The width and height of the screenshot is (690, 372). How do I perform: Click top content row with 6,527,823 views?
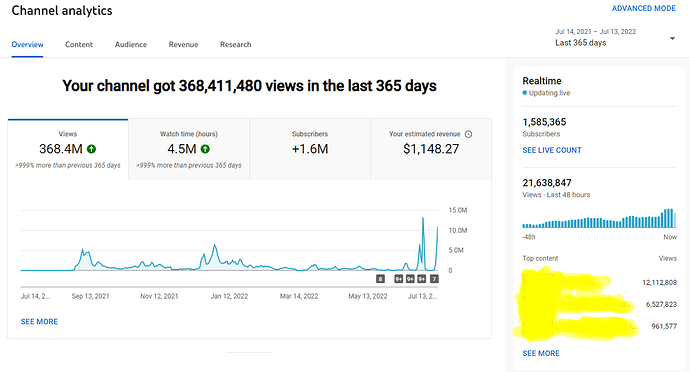point(599,305)
